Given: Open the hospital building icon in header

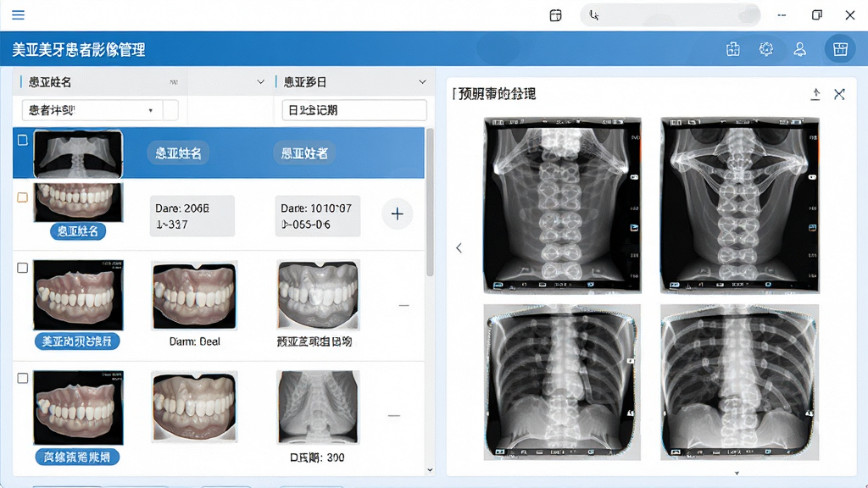Looking at the screenshot, I should tap(733, 49).
